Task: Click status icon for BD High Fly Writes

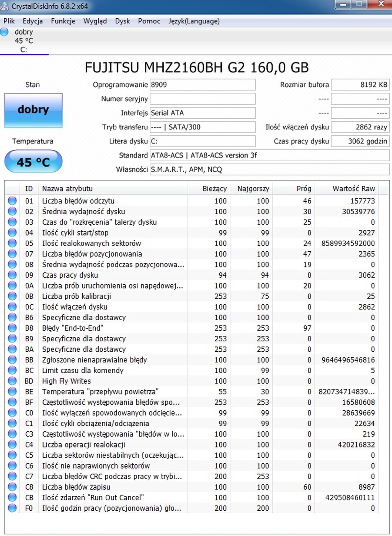Action: [x=12, y=381]
